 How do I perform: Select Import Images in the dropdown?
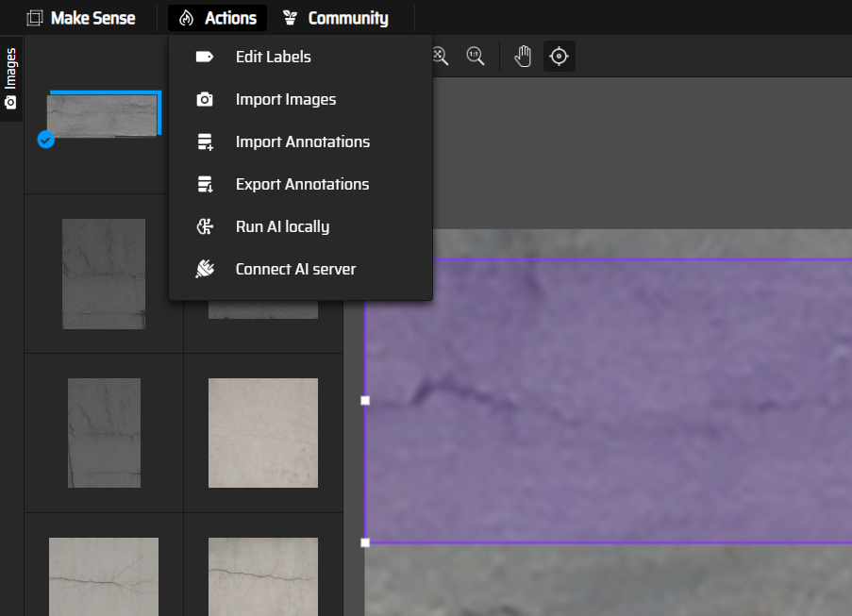tap(300, 99)
